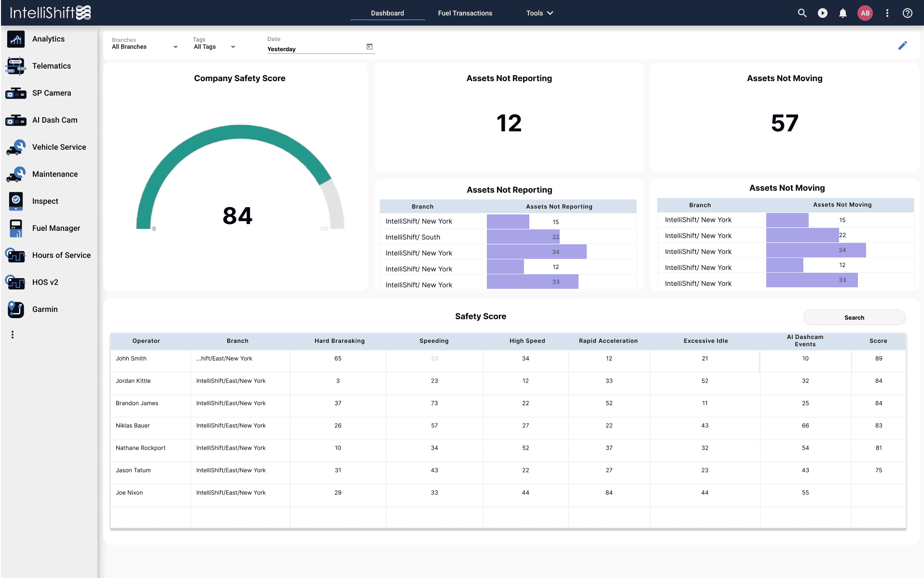Open the notifications bell

point(843,13)
